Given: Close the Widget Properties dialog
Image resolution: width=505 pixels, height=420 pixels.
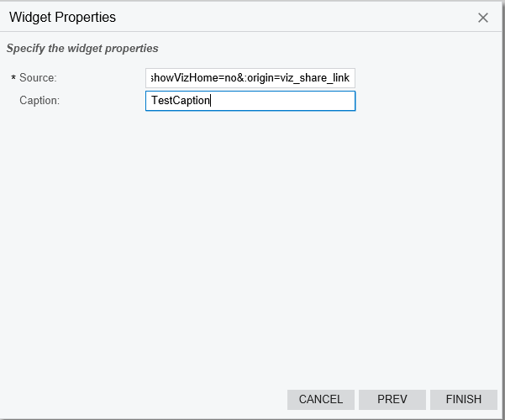Looking at the screenshot, I should [x=483, y=18].
